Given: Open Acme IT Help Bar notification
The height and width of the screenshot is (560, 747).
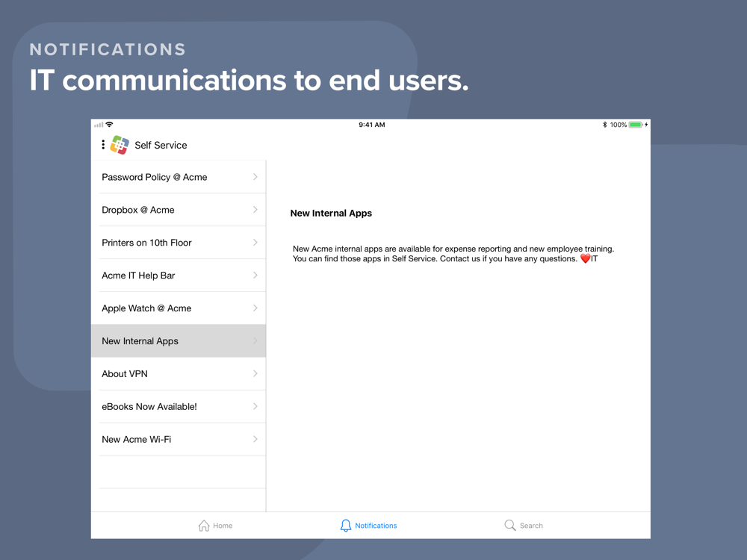Looking at the screenshot, I should (179, 276).
